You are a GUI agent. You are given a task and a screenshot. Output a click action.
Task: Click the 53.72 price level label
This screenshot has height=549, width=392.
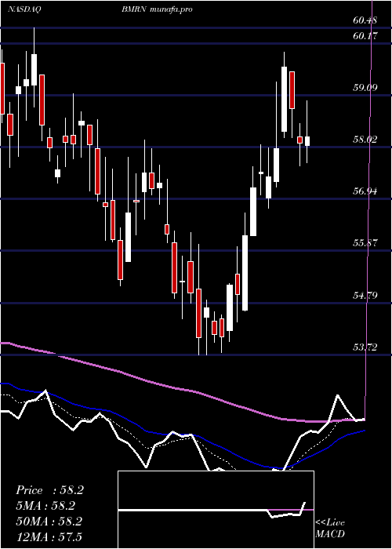coord(365,347)
